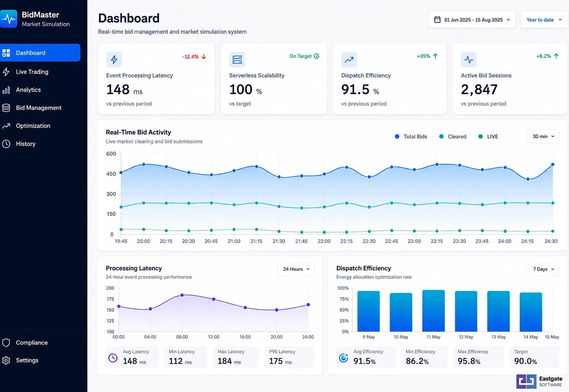Viewport: 569px width, 392px height.
Task: Open the 01 Jun 2025 - 15 Aug 2025 date dropdown
Action: pos(472,20)
